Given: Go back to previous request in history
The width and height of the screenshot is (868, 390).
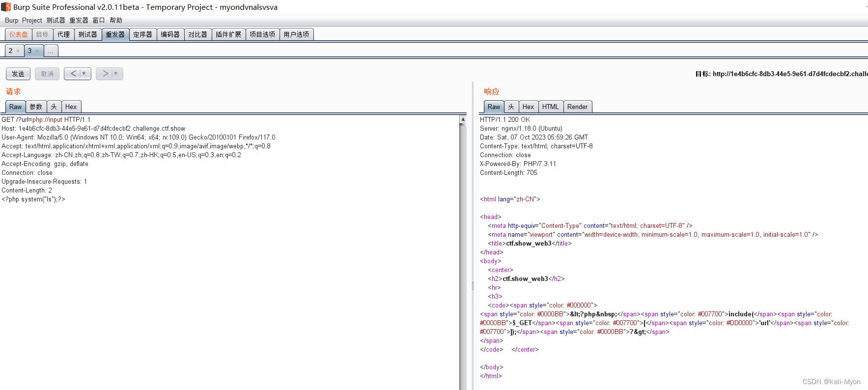Looking at the screenshot, I should (73, 74).
